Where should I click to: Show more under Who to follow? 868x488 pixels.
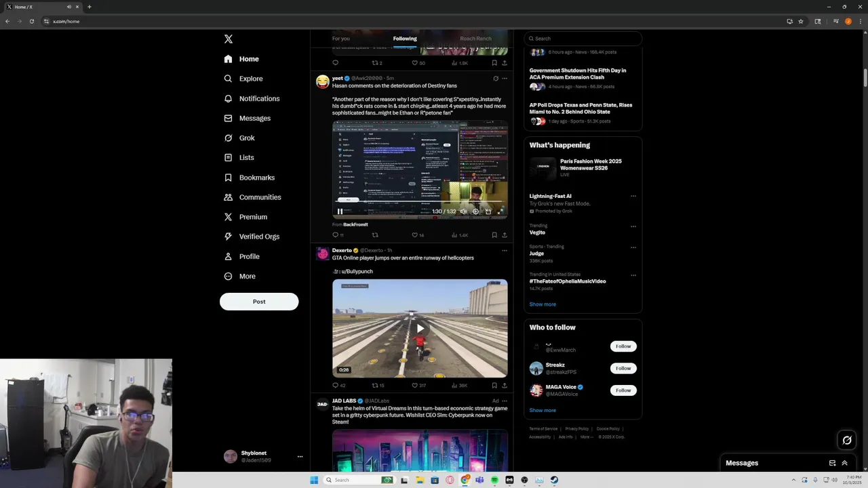coord(542,411)
